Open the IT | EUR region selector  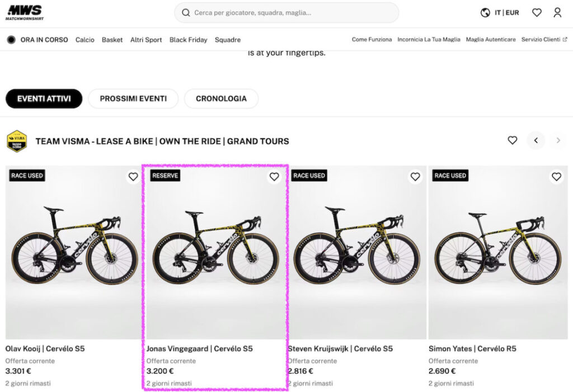click(x=506, y=12)
